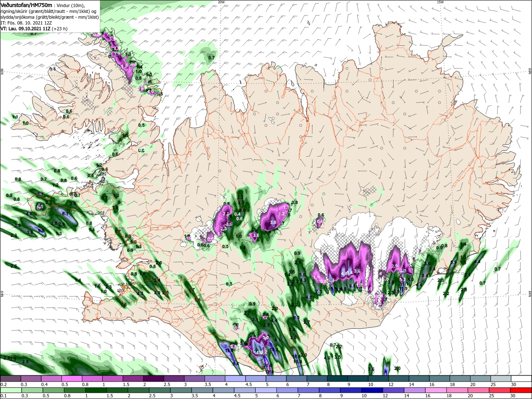Click the '12' label in lower legend row
The height and width of the screenshot is (399, 532).
386,397
